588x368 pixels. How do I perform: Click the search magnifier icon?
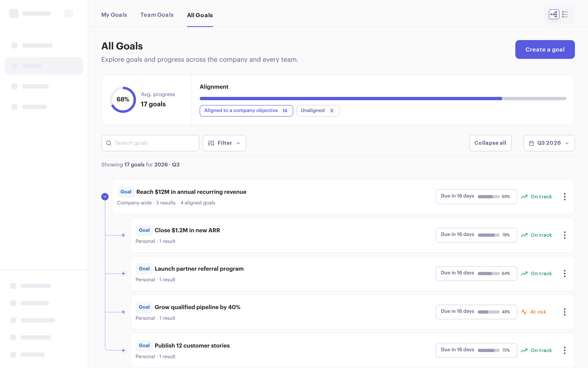click(109, 143)
